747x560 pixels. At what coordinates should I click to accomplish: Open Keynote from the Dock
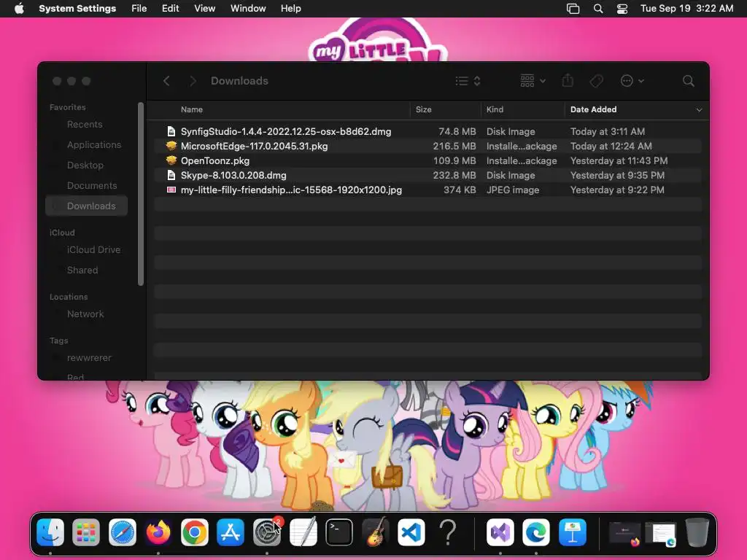click(572, 532)
